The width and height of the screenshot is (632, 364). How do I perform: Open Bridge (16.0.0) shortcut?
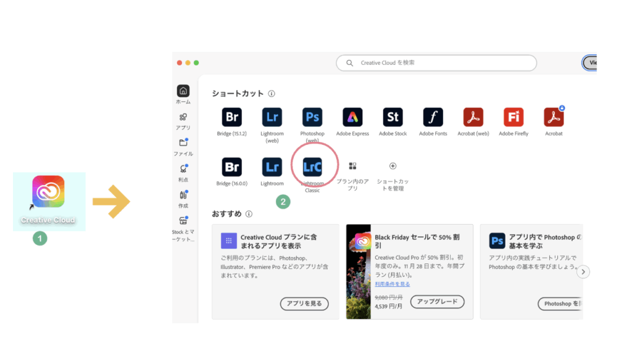pyautogui.click(x=232, y=167)
